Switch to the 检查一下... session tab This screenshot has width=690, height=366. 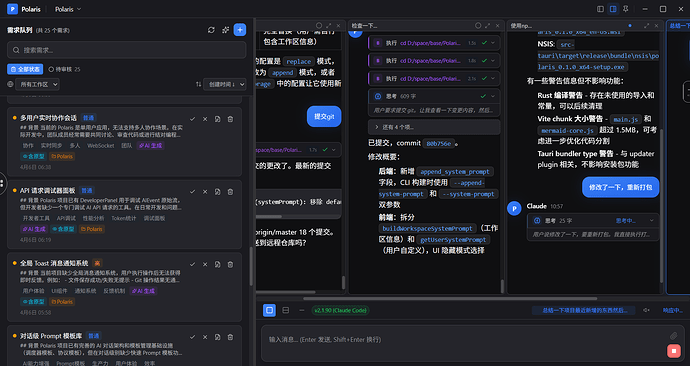(364, 26)
